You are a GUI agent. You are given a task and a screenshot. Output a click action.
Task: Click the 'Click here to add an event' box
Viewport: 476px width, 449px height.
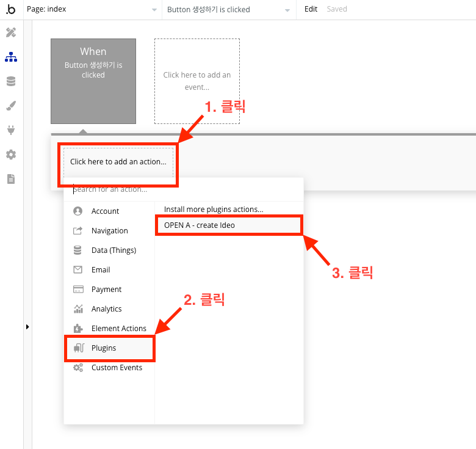(x=197, y=81)
